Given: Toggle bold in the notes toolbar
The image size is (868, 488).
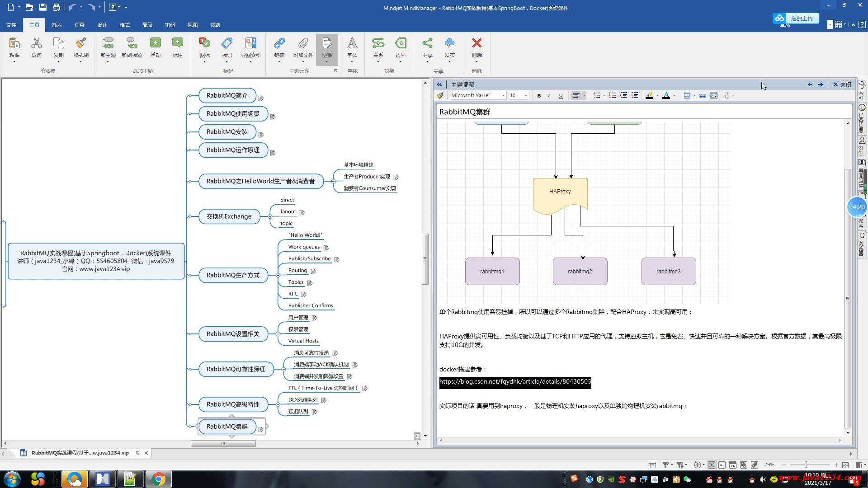Looking at the screenshot, I should tap(539, 95).
